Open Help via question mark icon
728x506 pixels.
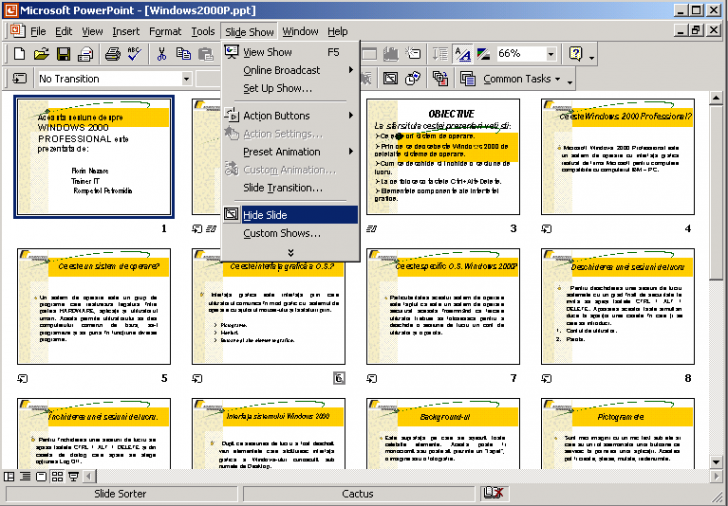point(576,54)
